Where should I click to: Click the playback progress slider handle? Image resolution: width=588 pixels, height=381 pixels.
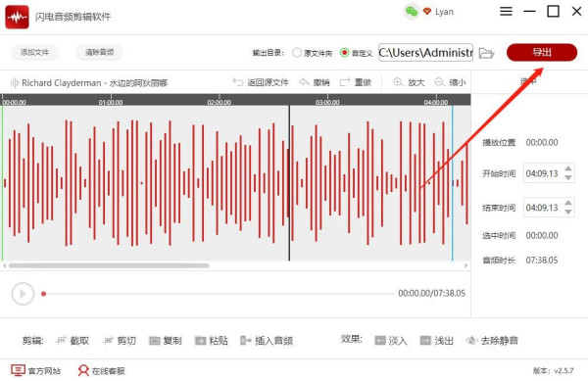coord(43,294)
